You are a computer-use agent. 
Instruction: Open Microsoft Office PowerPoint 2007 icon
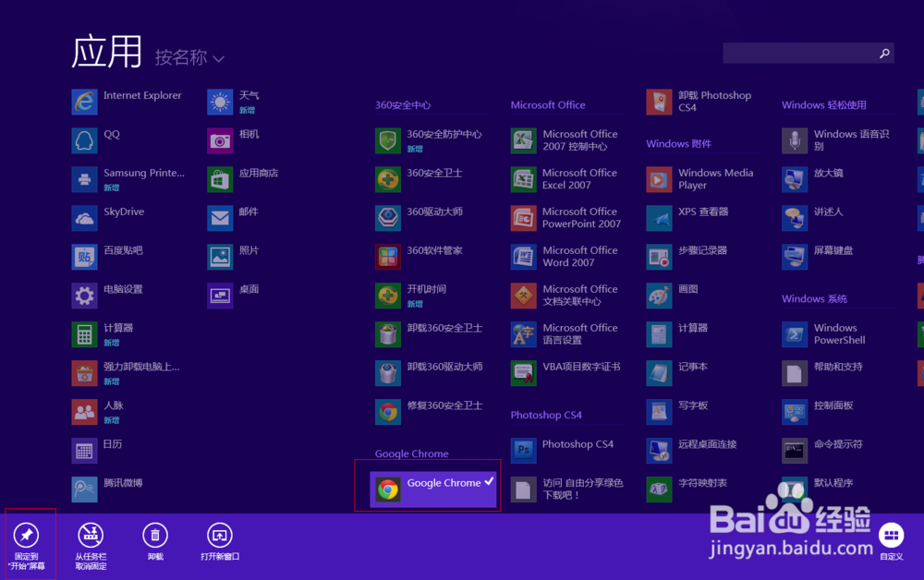523,219
